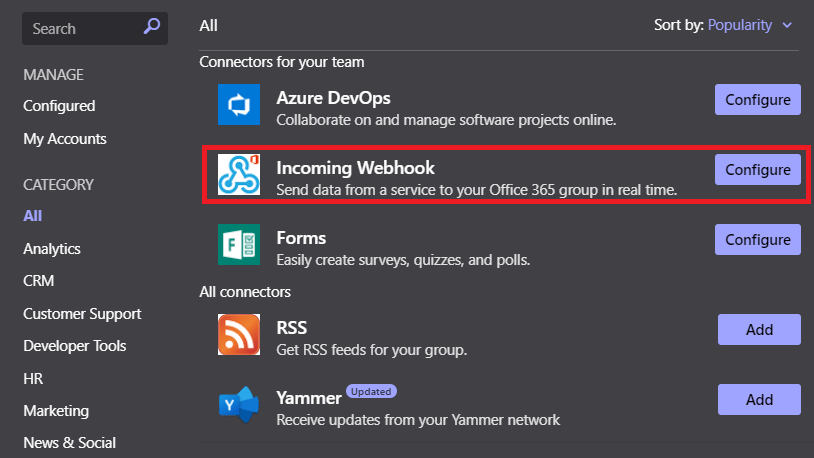Add the Yammer connector
This screenshot has height=458, width=814.
pyautogui.click(x=759, y=399)
